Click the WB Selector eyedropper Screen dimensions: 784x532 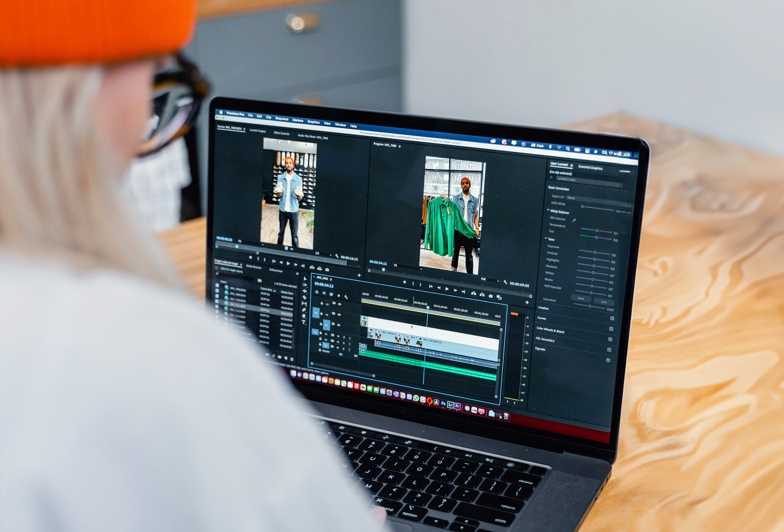(574, 221)
